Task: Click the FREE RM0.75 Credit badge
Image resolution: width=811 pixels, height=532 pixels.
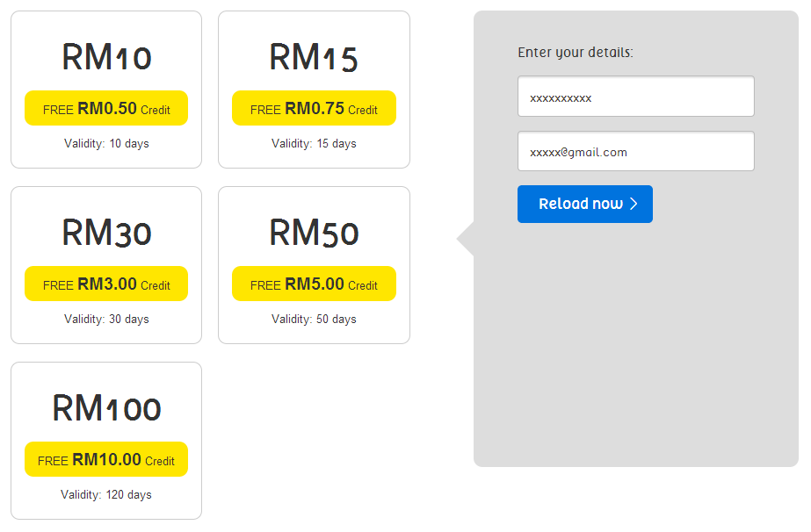Action: [314, 109]
